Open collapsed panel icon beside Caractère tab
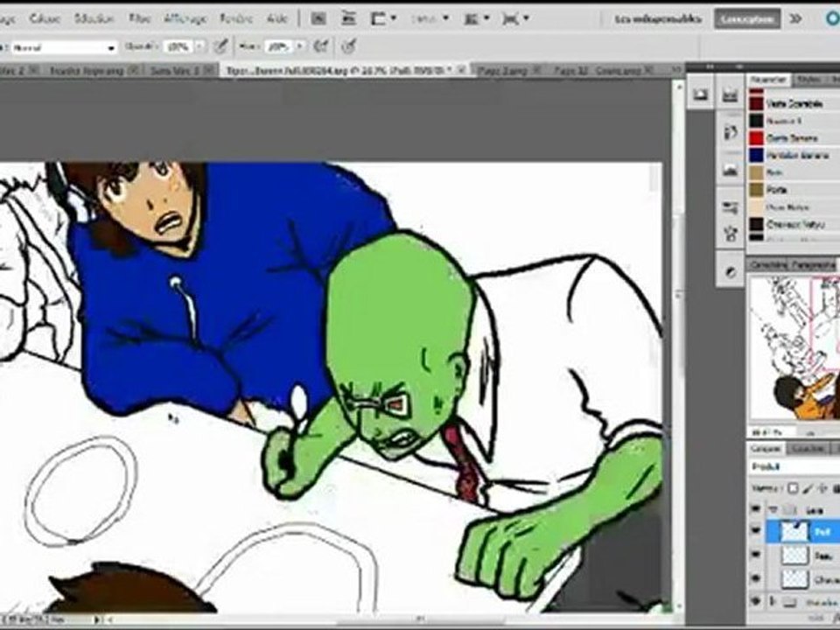 coord(730,272)
